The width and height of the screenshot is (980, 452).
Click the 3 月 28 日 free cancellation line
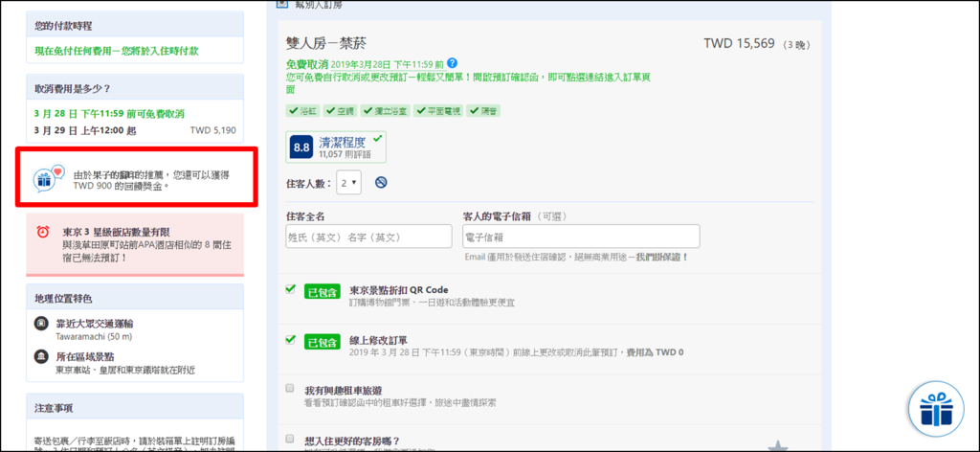tap(109, 114)
